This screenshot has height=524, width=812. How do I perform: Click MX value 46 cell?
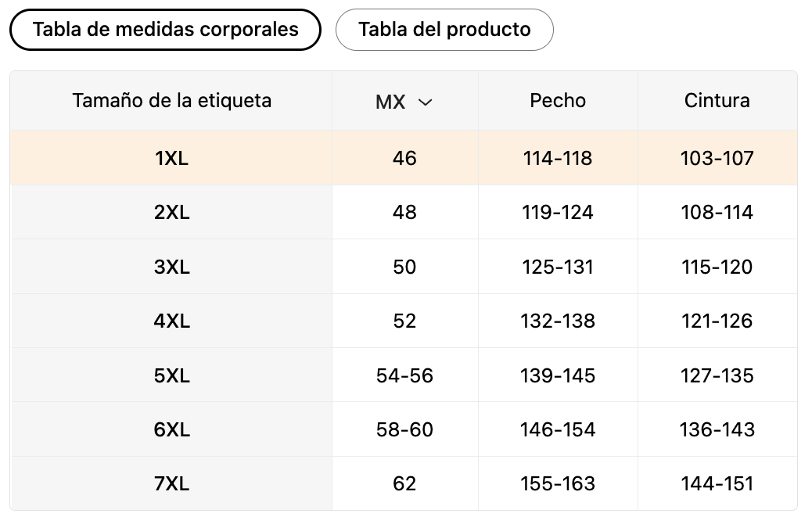pyautogui.click(x=404, y=158)
